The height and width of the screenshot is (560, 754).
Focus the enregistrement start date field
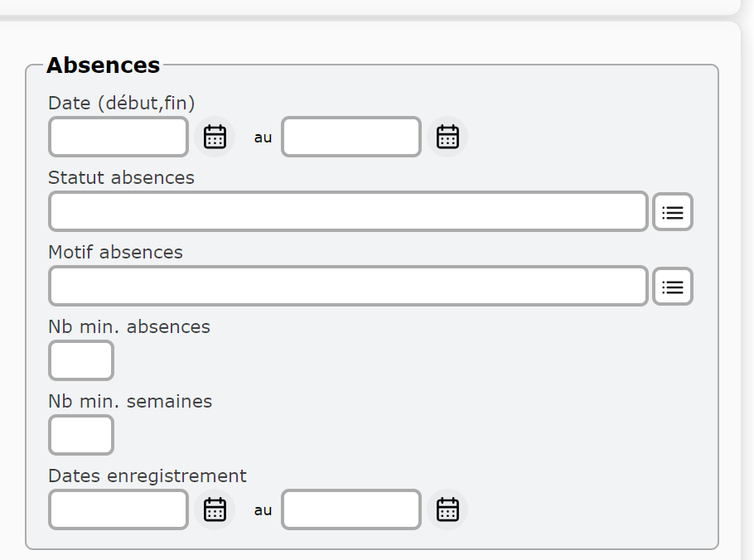(x=118, y=509)
